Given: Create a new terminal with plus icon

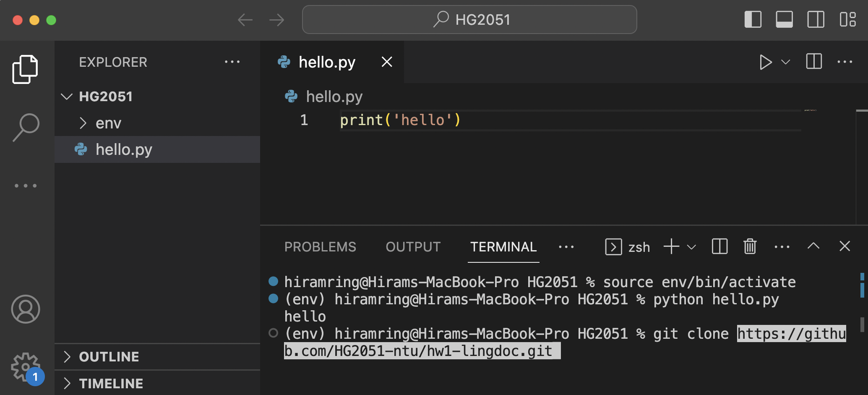Looking at the screenshot, I should [671, 246].
